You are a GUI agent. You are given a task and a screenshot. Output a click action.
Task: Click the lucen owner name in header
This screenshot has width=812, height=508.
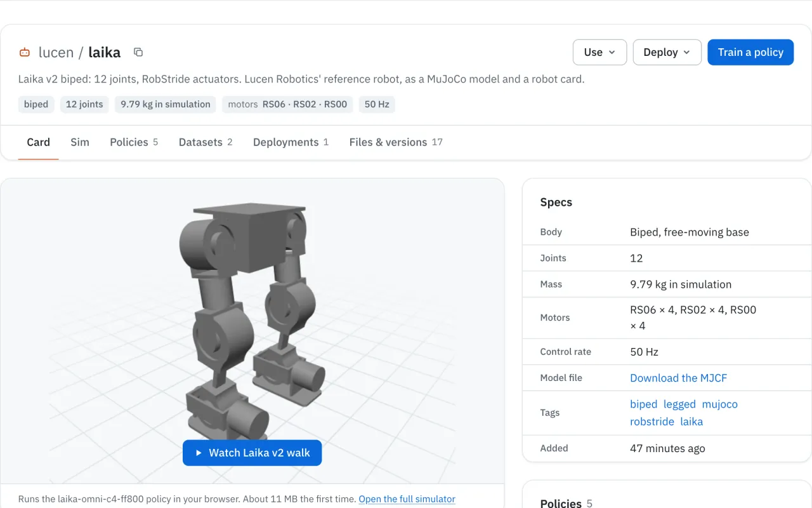coord(56,52)
